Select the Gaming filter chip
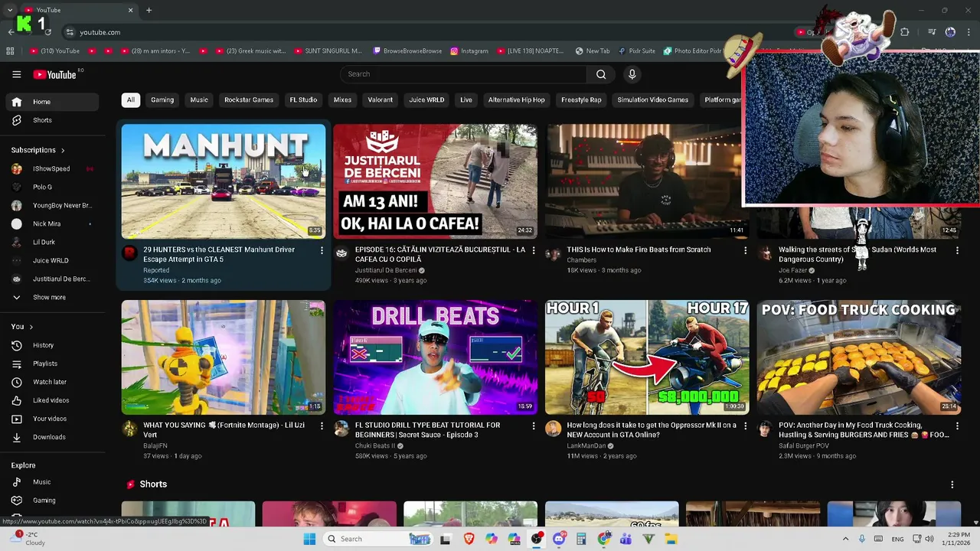Image resolution: width=980 pixels, height=551 pixels. tap(162, 99)
